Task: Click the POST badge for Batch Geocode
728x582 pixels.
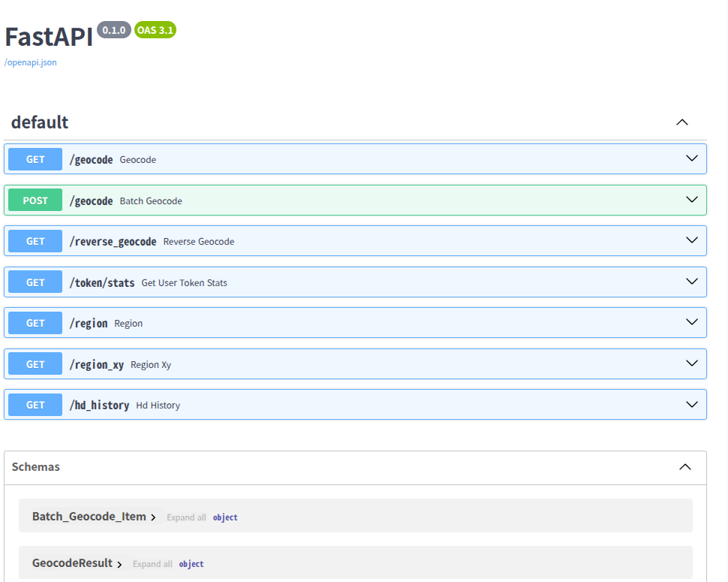Action: [35, 200]
